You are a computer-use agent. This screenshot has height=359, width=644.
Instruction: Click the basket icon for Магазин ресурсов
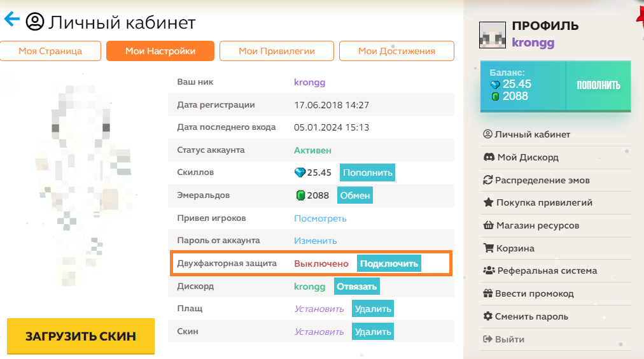point(488,225)
